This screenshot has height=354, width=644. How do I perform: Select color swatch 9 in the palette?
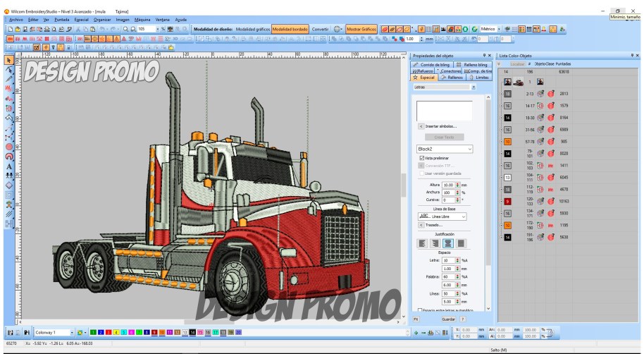pos(154,332)
